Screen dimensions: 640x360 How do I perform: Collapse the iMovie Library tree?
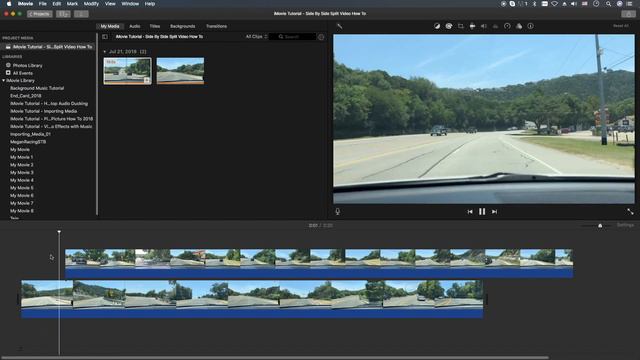[x=4, y=80]
